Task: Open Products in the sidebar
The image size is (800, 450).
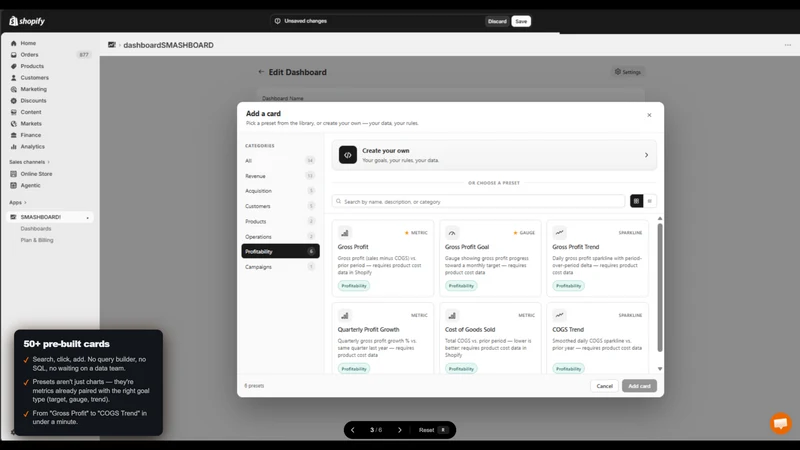Action: click(x=32, y=66)
